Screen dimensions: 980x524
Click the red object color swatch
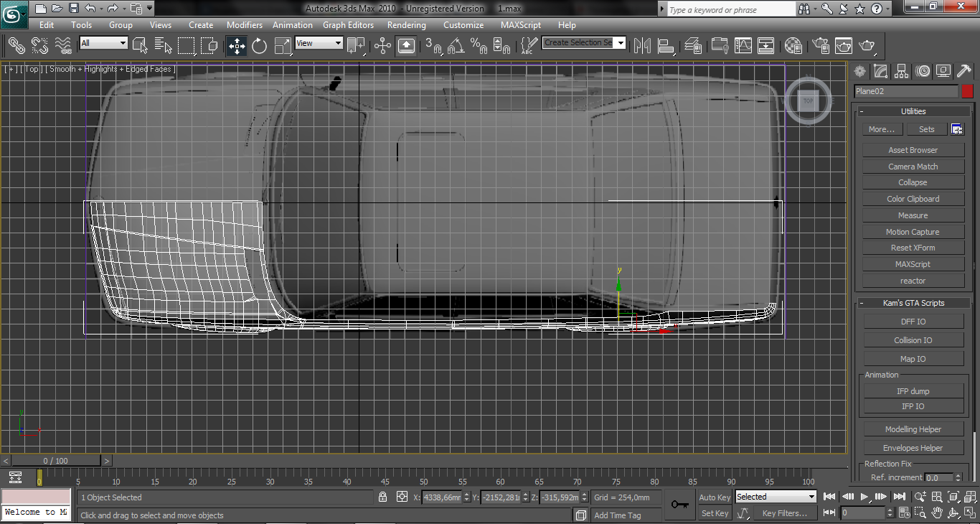[967, 91]
